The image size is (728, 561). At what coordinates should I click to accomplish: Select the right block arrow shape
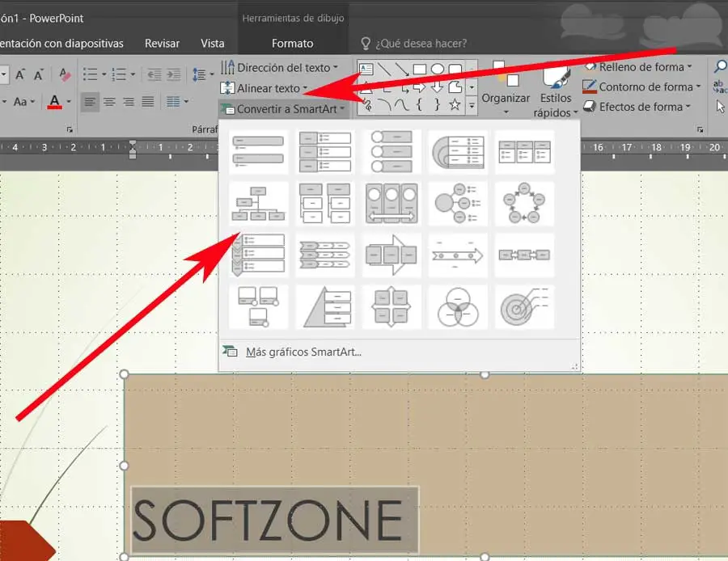(419, 86)
